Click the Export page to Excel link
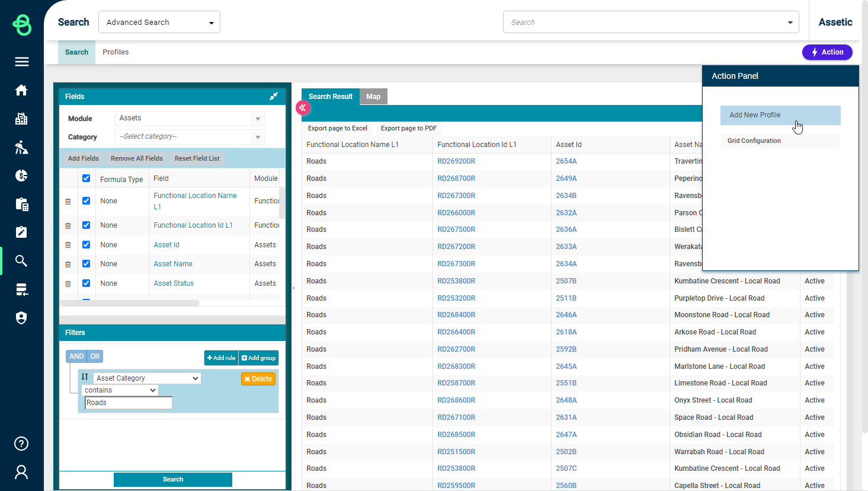This screenshot has height=491, width=868. 338,128
